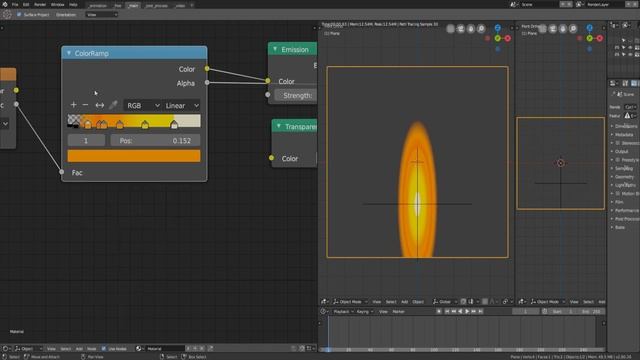Click the ColorRamp Color output socket
The height and width of the screenshot is (360, 640).
[207, 69]
